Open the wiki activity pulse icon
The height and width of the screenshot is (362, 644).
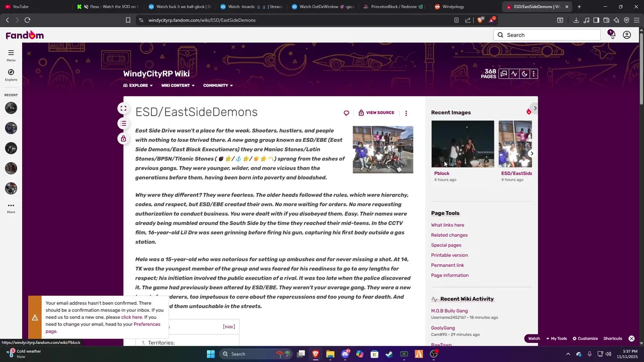[514, 74]
